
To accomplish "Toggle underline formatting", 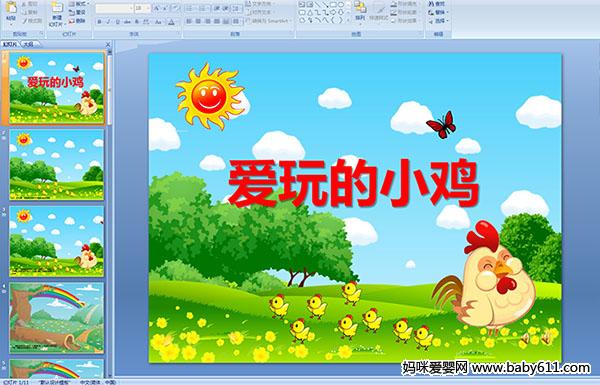I will (117, 22).
